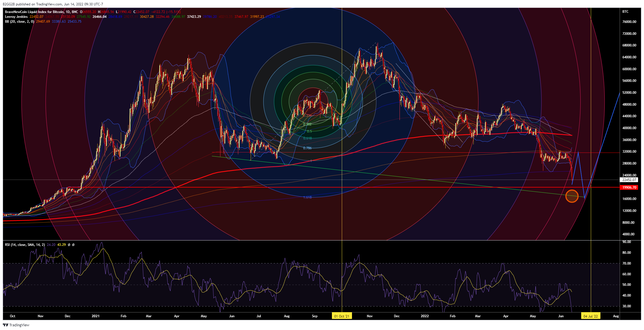The width and height of the screenshot is (644, 330).
Task: Click the Leeroy Jenkins value 31997.23
Action: (257, 17)
